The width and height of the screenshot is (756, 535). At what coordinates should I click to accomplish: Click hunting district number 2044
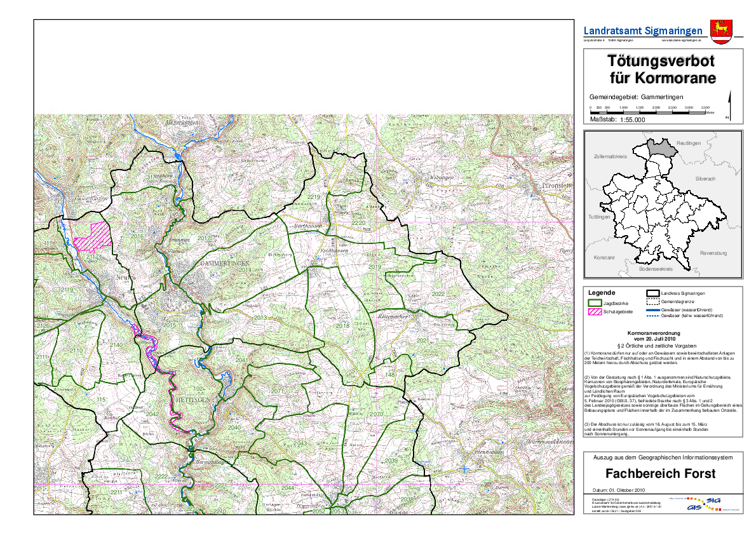point(287,488)
